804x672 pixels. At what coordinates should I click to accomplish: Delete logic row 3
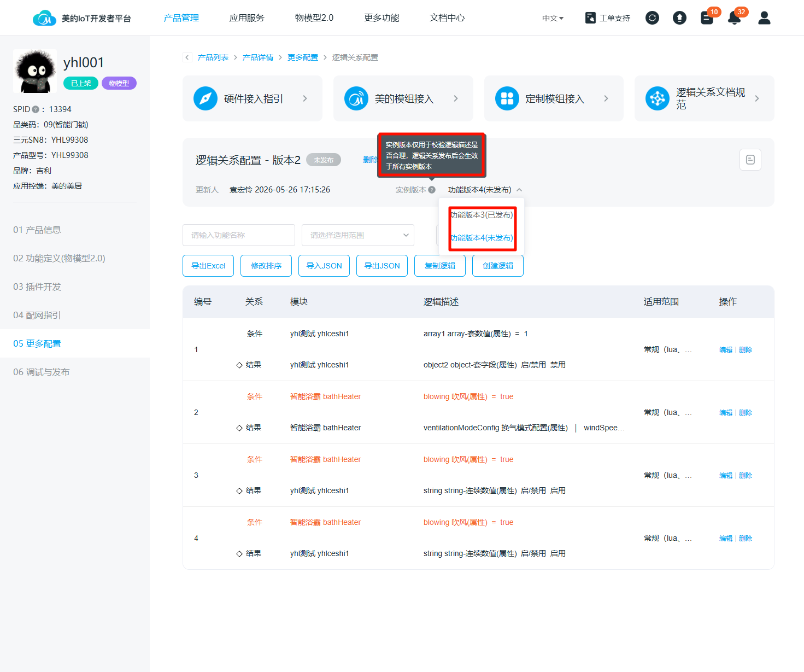pos(746,476)
